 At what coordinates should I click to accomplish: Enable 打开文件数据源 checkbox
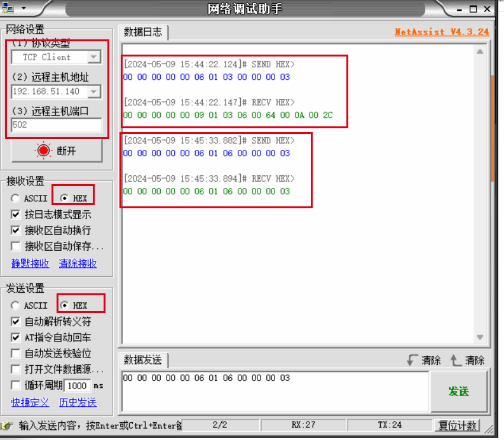click(15, 370)
